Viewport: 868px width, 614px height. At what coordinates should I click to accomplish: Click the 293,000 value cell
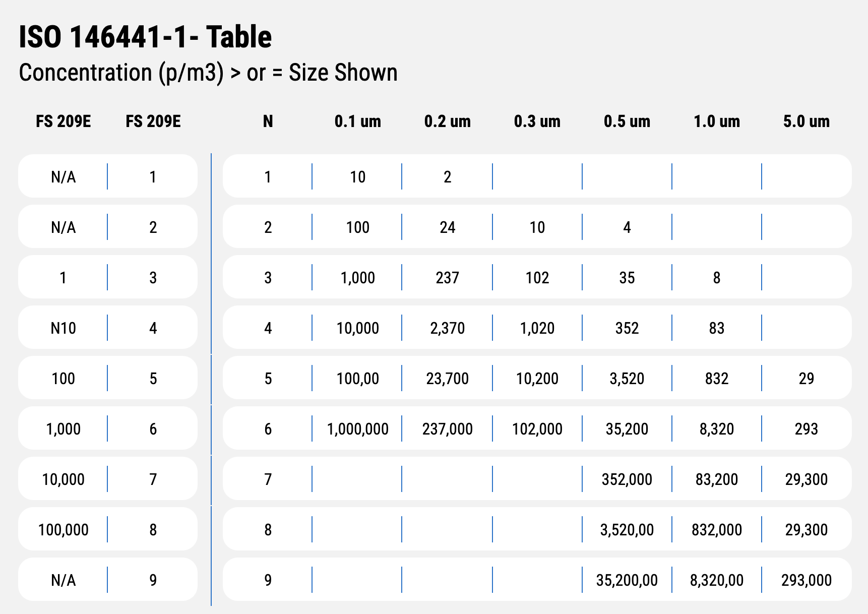click(806, 580)
